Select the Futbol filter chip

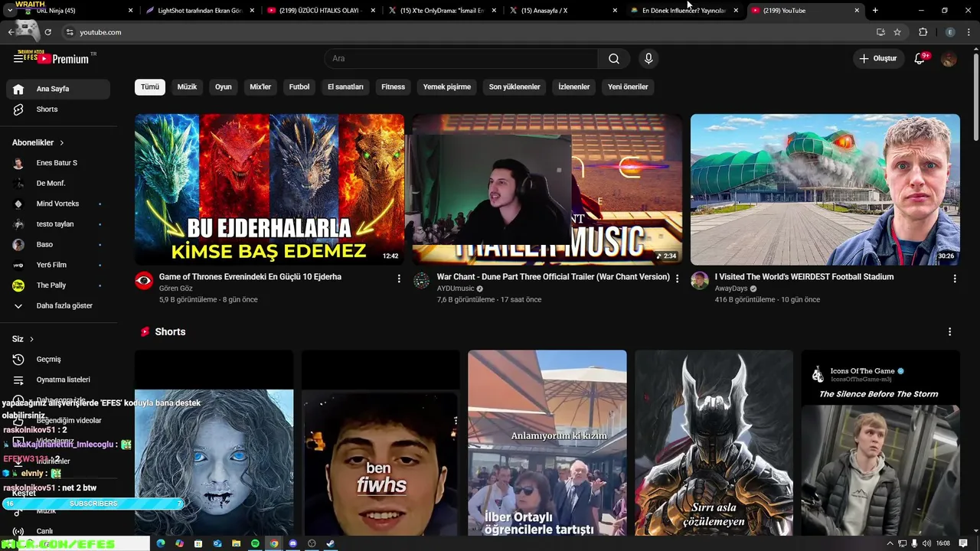299,86
